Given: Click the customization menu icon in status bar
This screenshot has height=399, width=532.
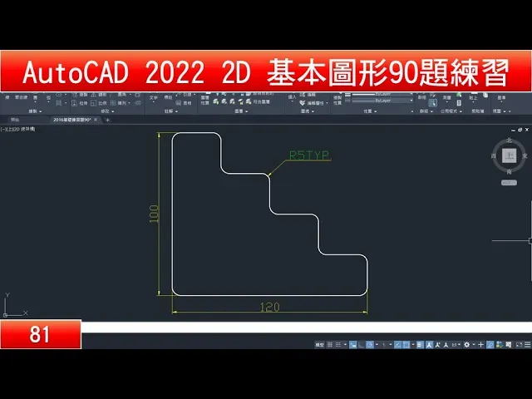Looking at the screenshot, I should point(527,344).
